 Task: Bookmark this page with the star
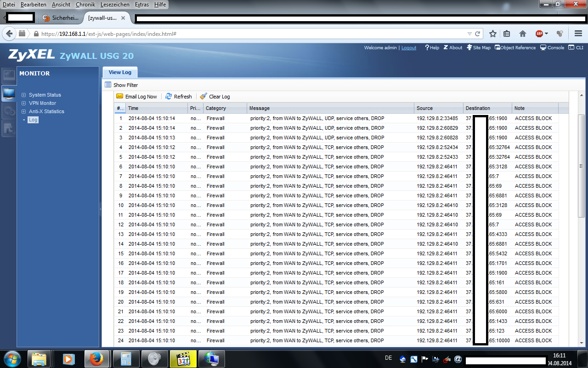click(493, 34)
